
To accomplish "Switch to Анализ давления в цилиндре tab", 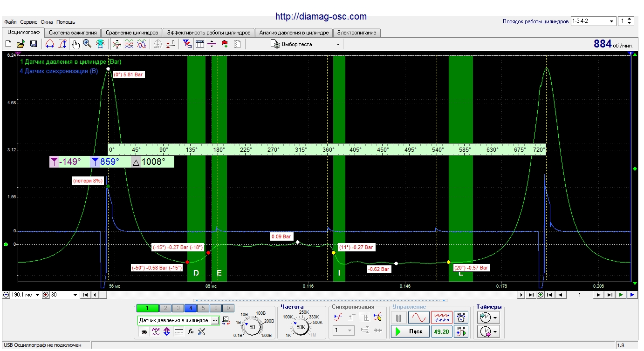I will tap(294, 33).
